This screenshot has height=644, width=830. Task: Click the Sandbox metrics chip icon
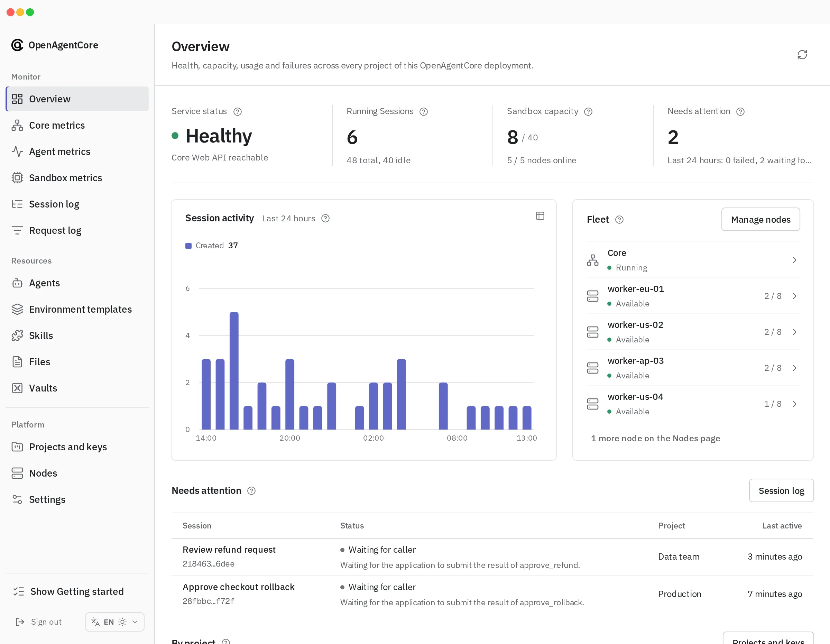coord(17,177)
